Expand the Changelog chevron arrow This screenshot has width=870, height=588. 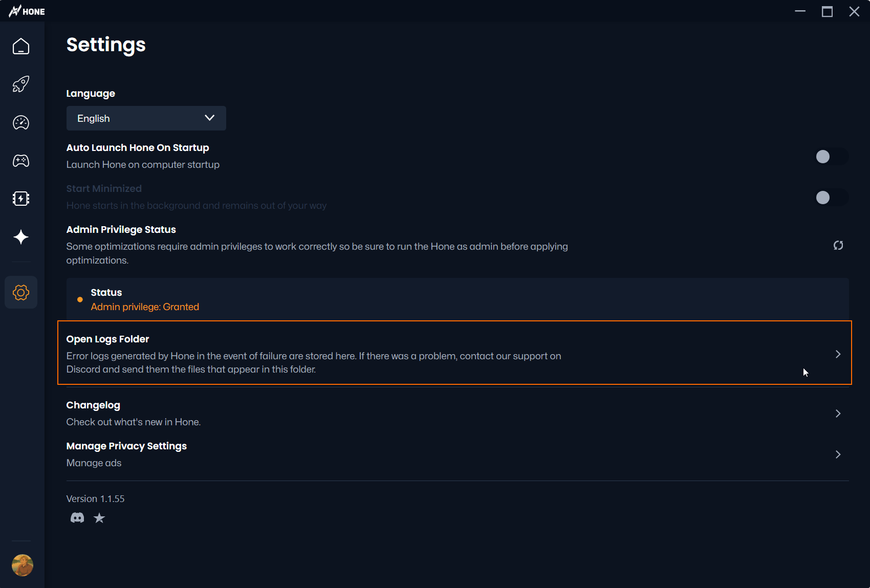point(838,413)
